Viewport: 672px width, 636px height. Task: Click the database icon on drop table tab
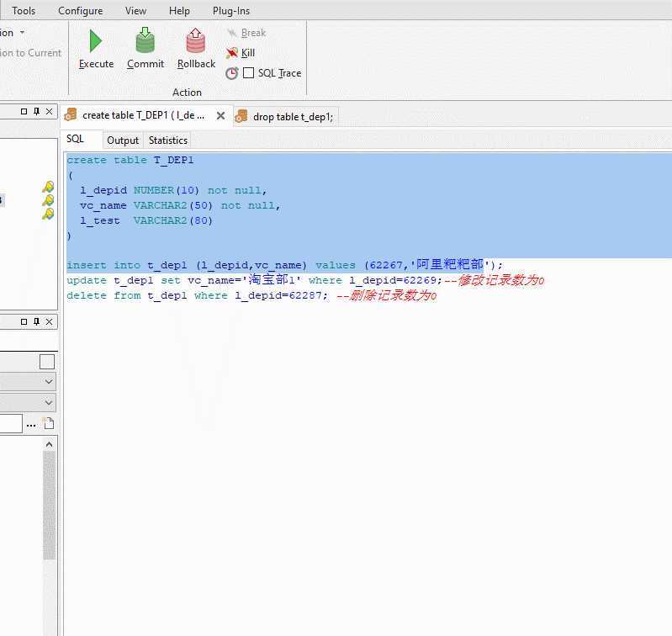pos(241,116)
